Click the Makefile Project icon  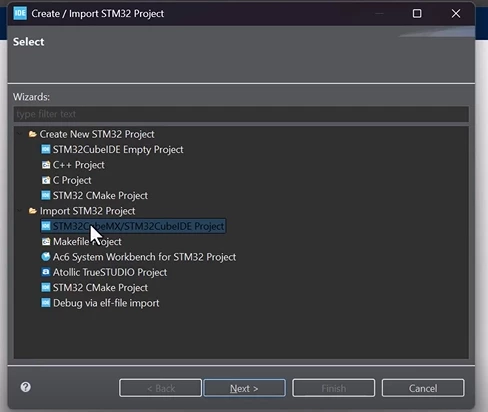click(x=46, y=241)
